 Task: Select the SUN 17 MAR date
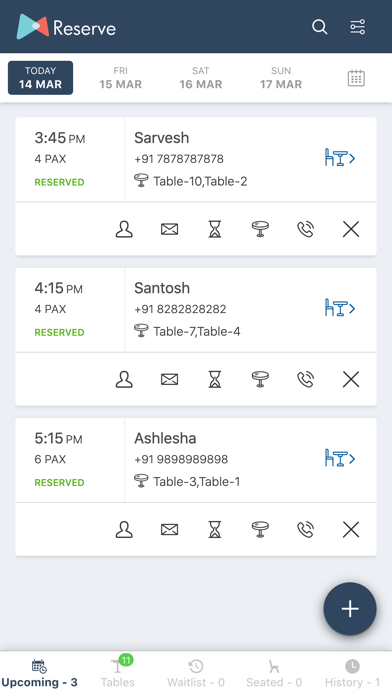click(281, 78)
